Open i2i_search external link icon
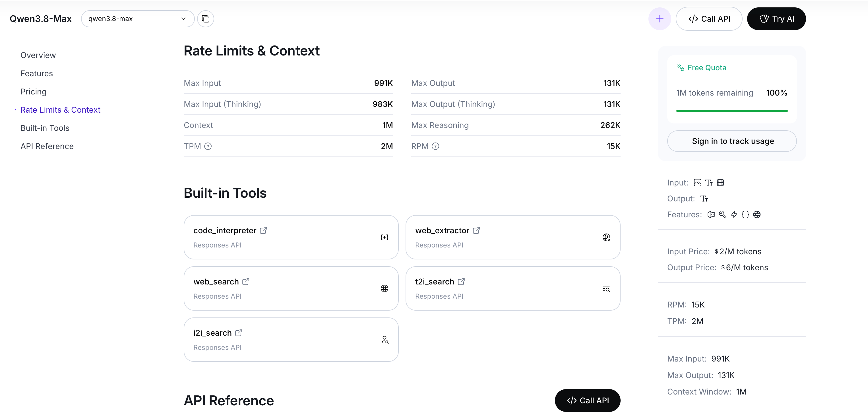 tap(239, 333)
